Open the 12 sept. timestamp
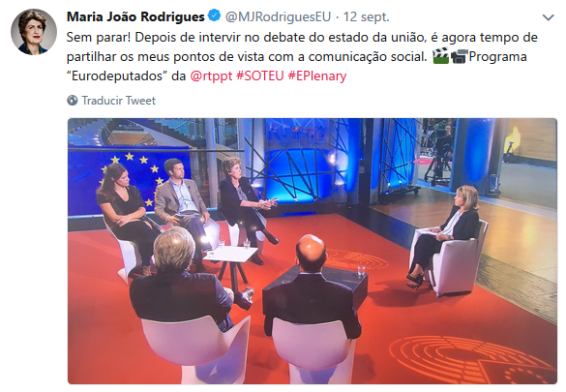Image resolution: width=566 pixels, height=392 pixels. point(366,16)
